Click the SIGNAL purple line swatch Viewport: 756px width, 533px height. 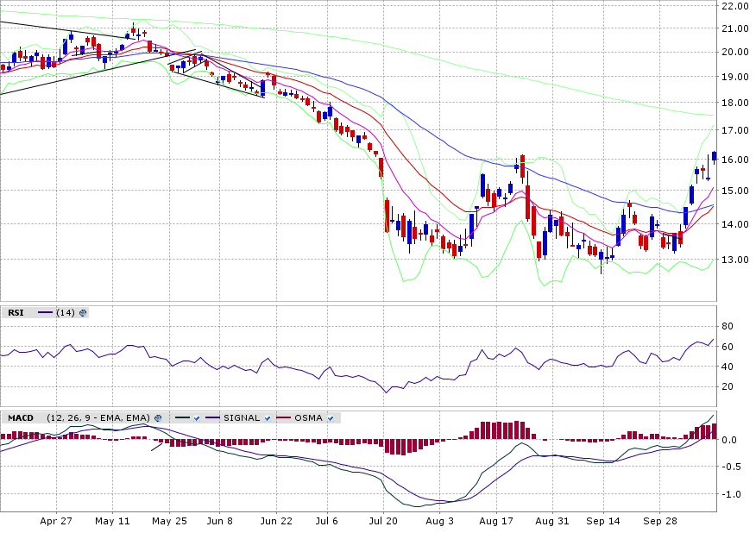tap(212, 418)
